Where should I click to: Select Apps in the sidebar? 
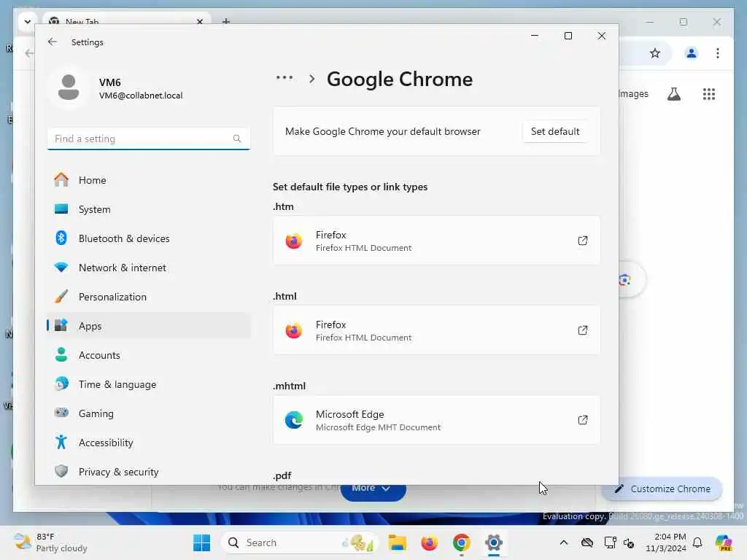coord(149,326)
